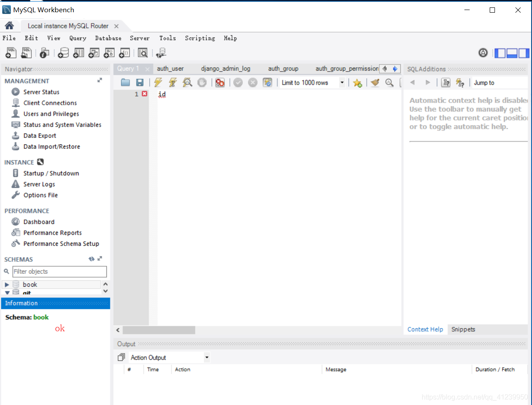Stop query execution hand icon
This screenshot has width=532, height=405.
coord(201,82)
